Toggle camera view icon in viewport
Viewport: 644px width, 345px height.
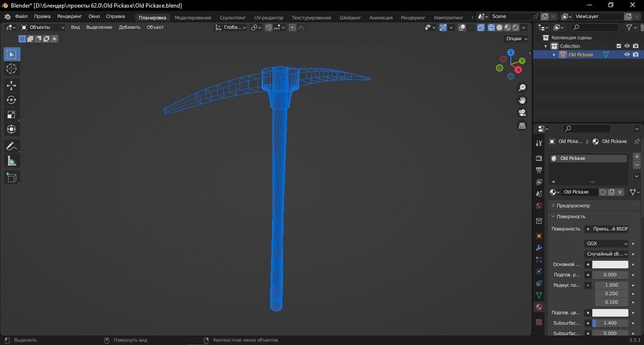click(x=522, y=113)
